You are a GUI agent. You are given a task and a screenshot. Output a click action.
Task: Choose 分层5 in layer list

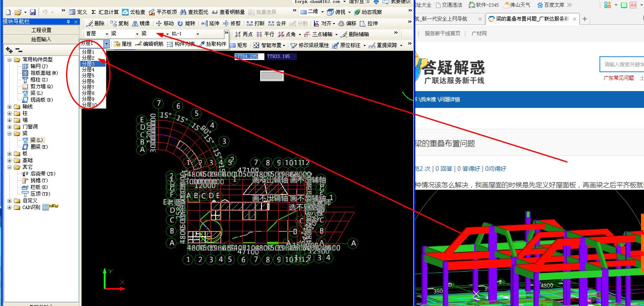click(x=88, y=76)
